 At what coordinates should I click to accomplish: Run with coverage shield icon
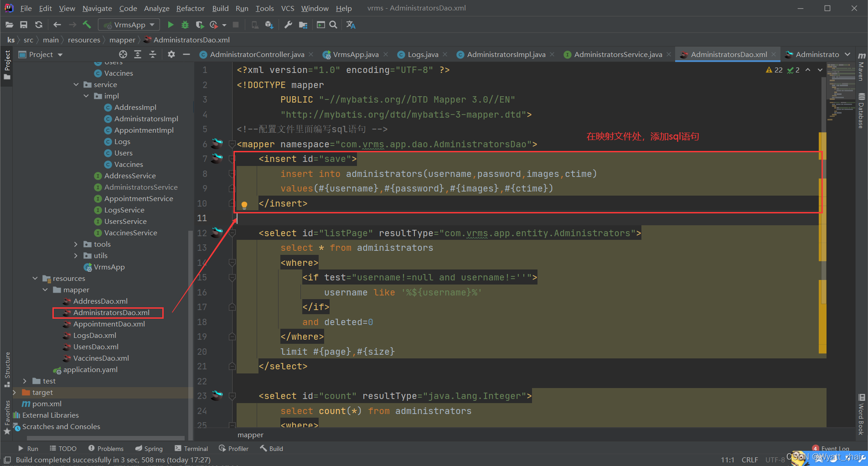[x=199, y=25]
